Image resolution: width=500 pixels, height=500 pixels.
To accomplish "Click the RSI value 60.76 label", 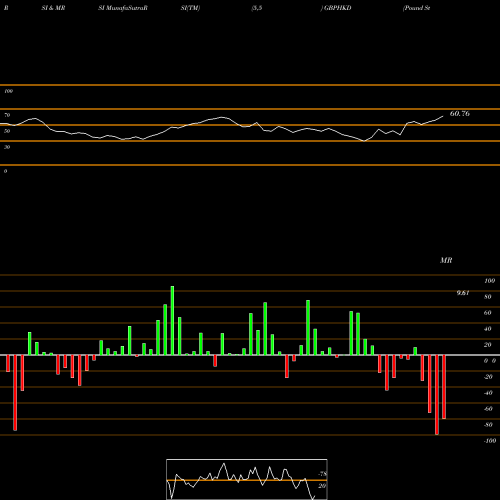I will tap(460, 114).
